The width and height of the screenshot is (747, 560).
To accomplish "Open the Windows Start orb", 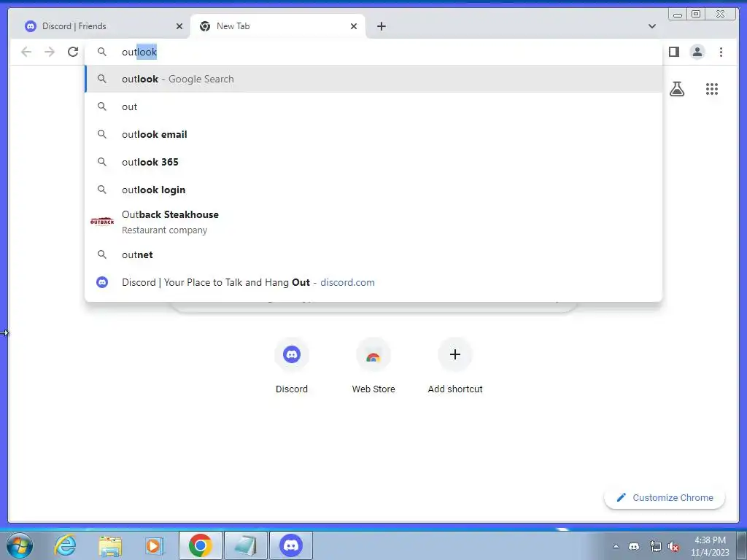I will 20,545.
